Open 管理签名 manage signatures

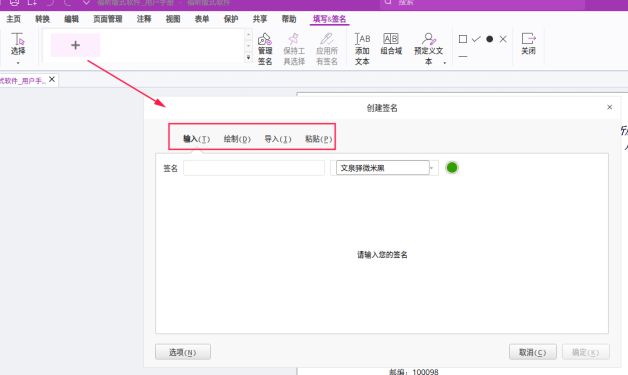coord(265,49)
